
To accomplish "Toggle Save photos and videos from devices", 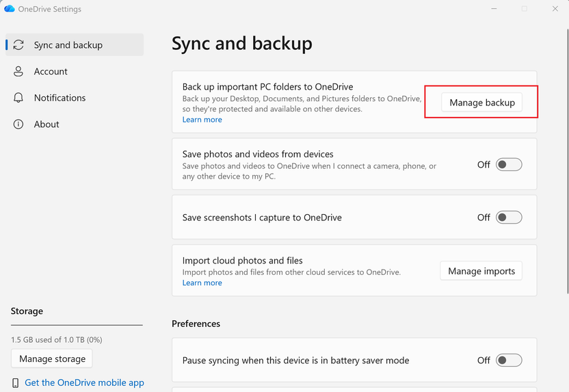I will coord(509,164).
